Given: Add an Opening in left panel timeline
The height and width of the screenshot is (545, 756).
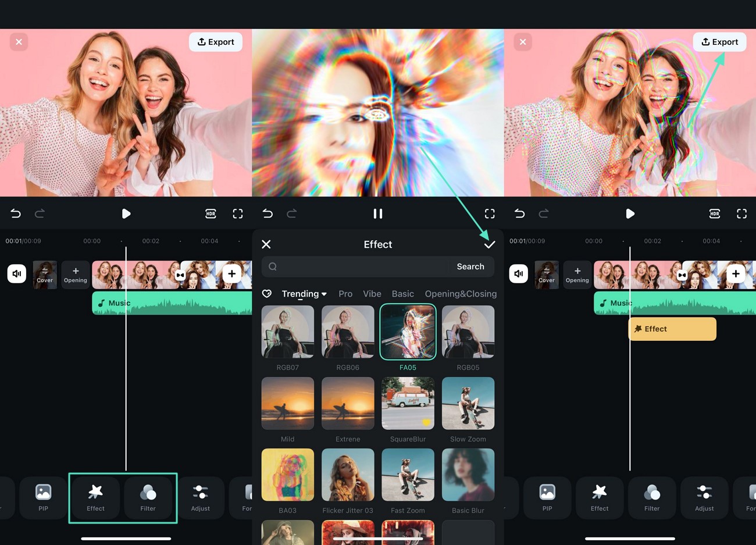Looking at the screenshot, I should (x=76, y=275).
